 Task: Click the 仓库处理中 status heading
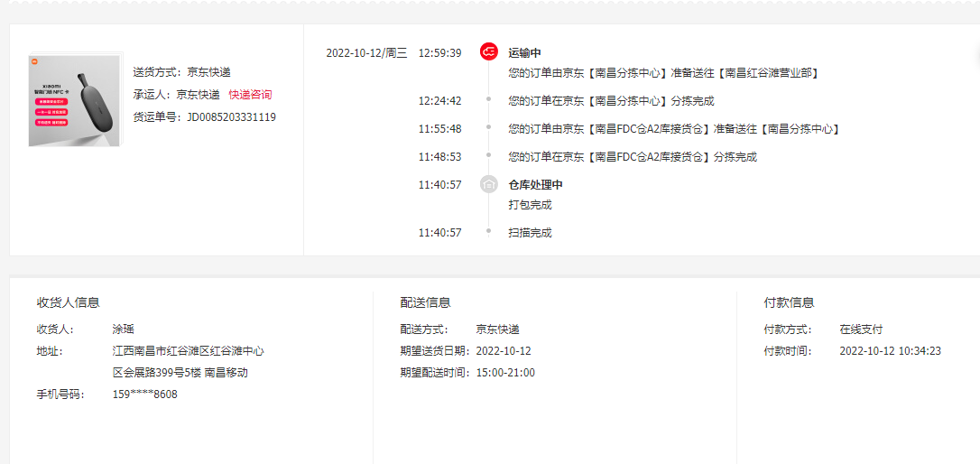click(x=536, y=185)
